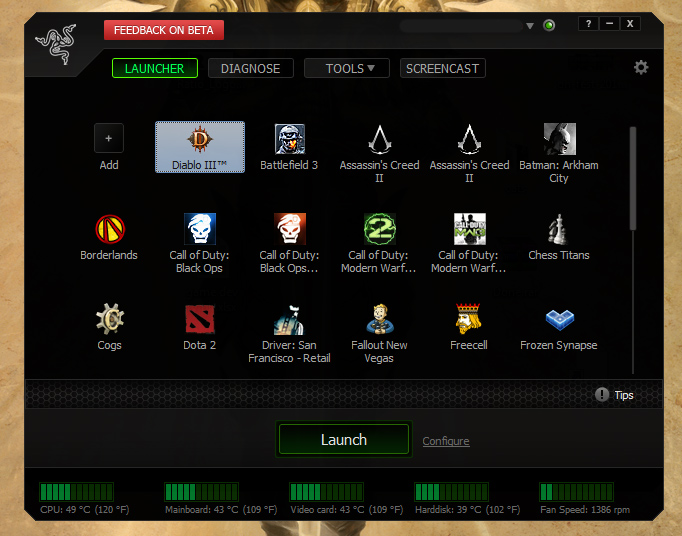Expand the Tools dropdown menu
Screen dimensions: 682x536
click(x=346, y=68)
